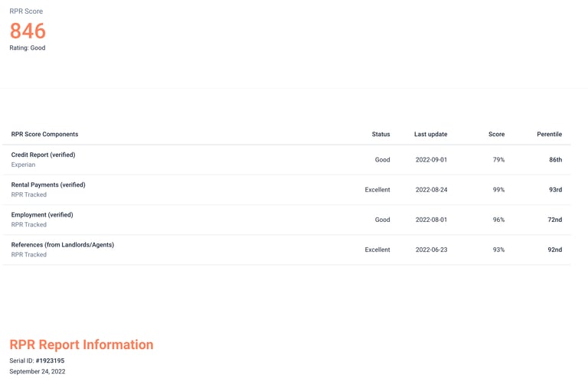
Task: Click the 99% rental payments score
Action: point(498,190)
